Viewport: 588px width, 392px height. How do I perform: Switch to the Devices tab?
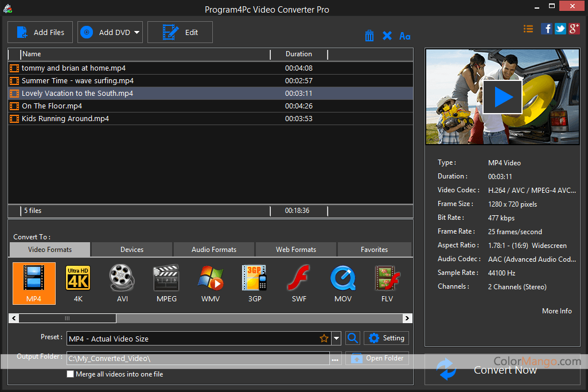coord(132,250)
